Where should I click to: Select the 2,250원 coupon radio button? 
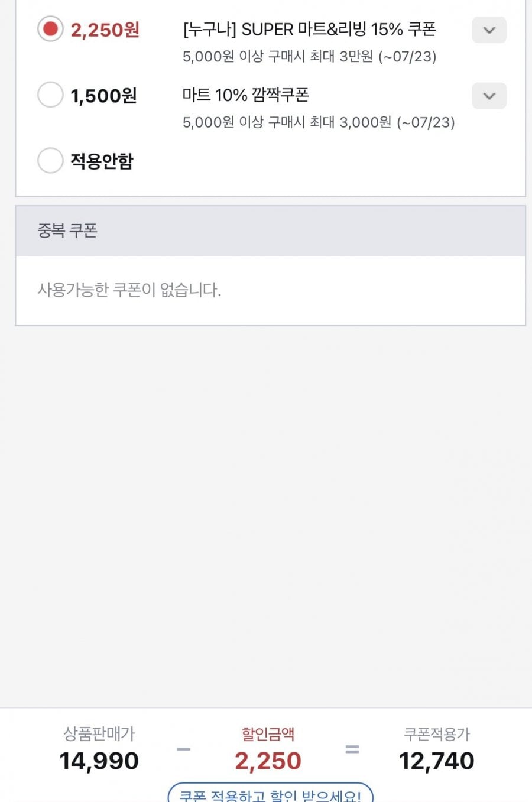(50, 29)
